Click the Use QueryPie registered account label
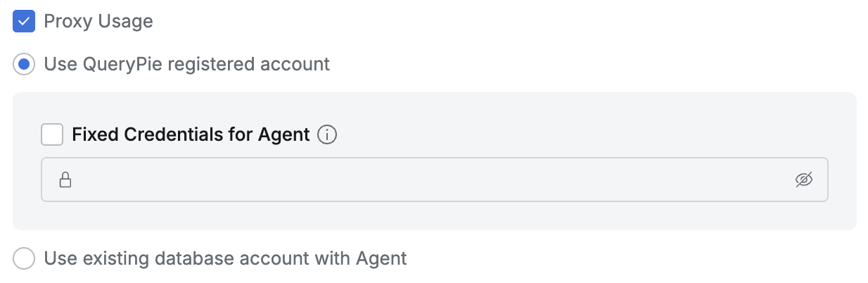 point(186,65)
